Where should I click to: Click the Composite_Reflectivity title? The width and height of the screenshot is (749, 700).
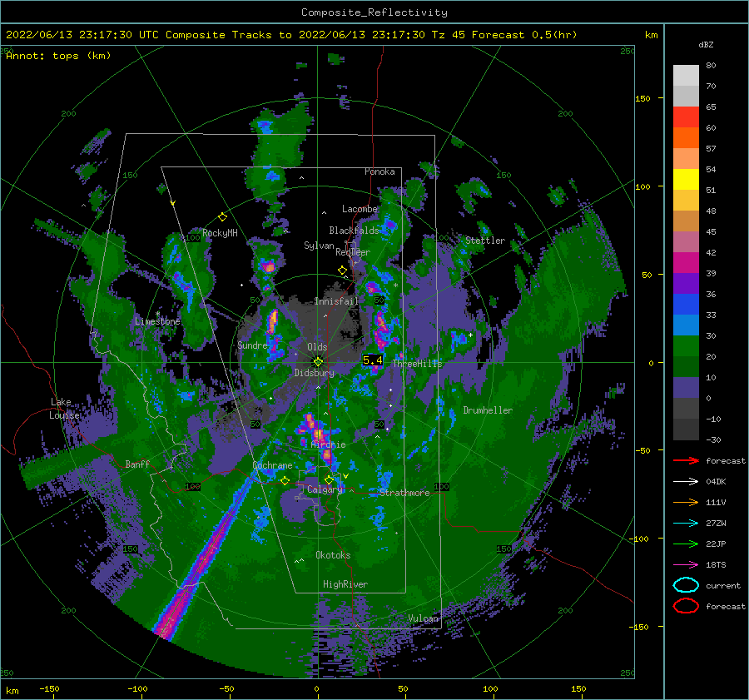(x=374, y=12)
